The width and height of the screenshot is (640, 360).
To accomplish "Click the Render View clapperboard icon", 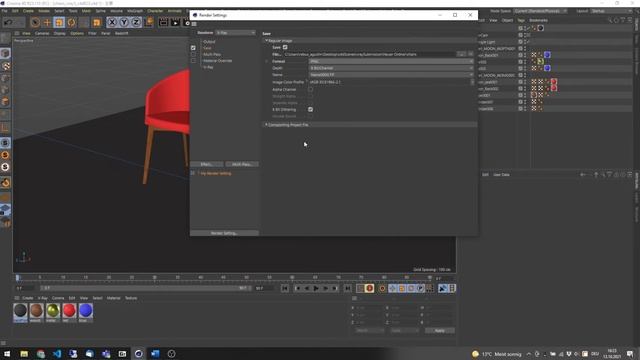I will click(x=163, y=22).
